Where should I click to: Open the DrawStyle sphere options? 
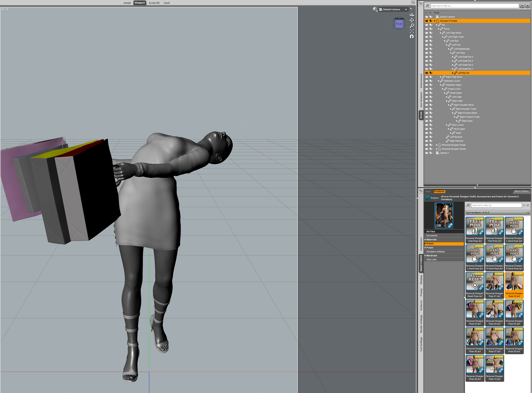375,9
